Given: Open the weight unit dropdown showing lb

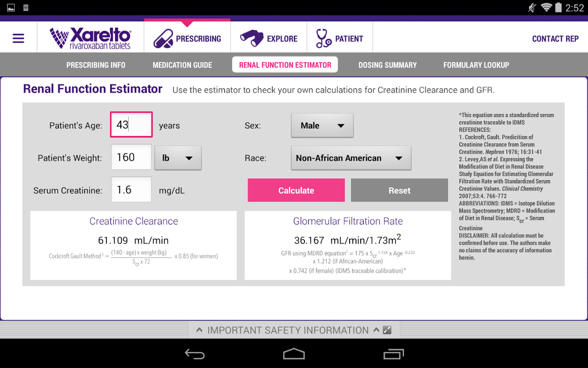Looking at the screenshot, I should (x=178, y=158).
